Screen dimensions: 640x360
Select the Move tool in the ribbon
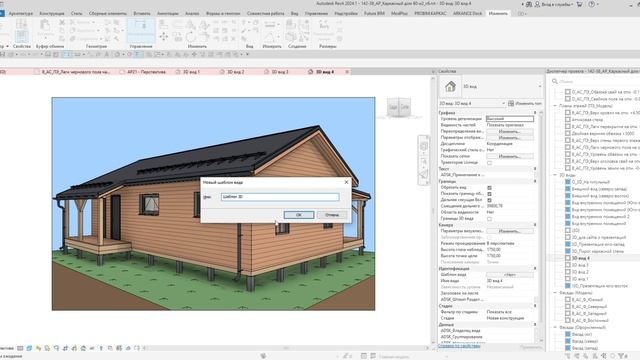pos(164,37)
